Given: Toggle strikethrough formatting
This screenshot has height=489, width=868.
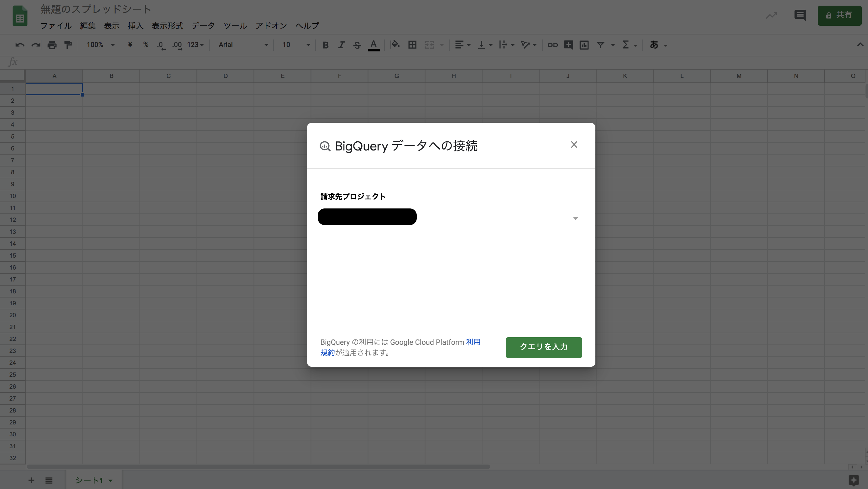Looking at the screenshot, I should pyautogui.click(x=357, y=45).
